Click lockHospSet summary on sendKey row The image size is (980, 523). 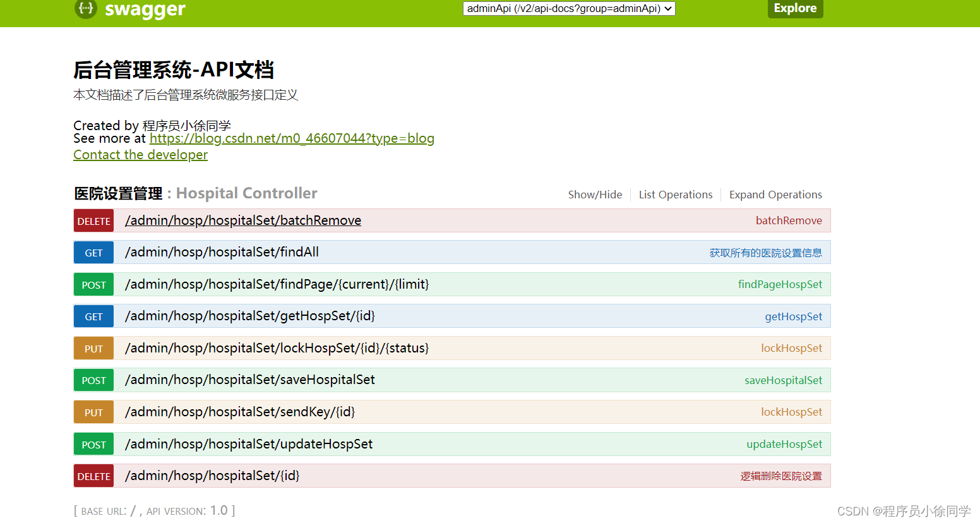[x=791, y=412]
